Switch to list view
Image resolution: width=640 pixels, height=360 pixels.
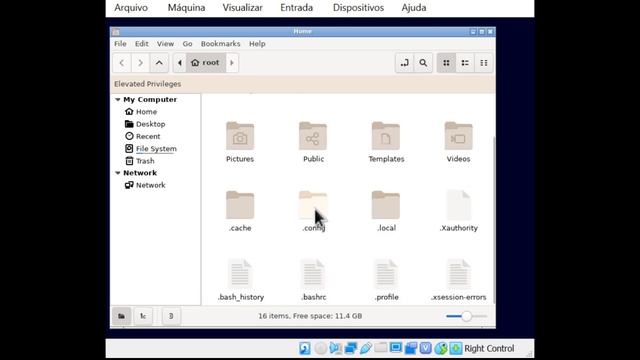pos(465,63)
